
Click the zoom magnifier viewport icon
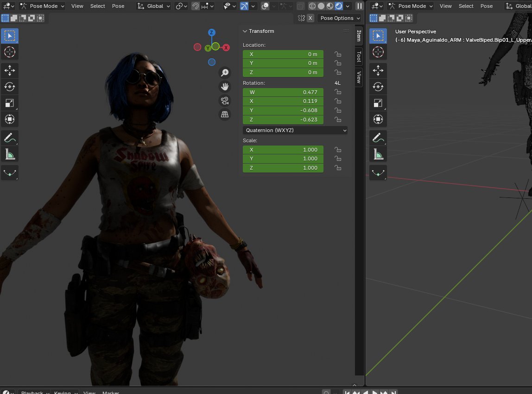[225, 73]
